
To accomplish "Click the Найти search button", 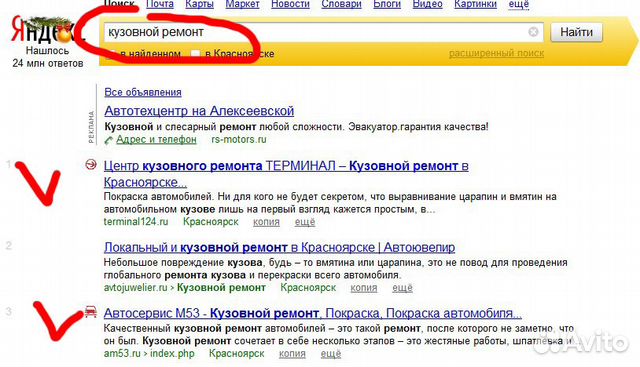I will [576, 32].
